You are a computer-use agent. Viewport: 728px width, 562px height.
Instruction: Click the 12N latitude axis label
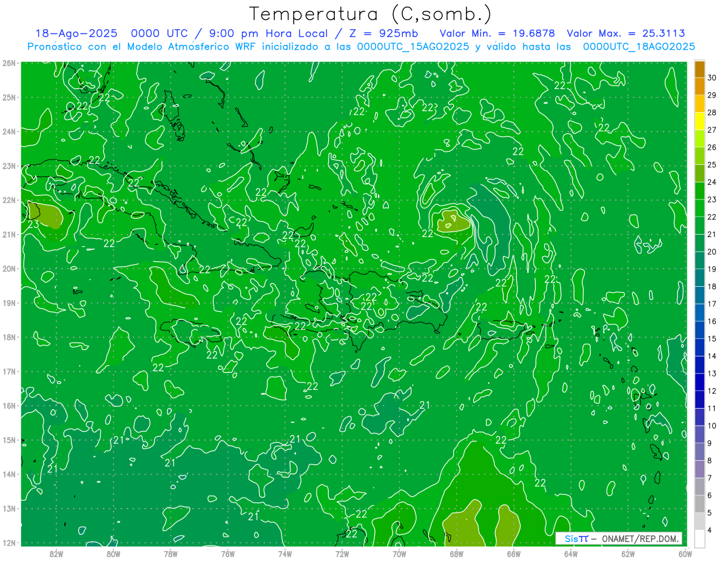point(9,543)
